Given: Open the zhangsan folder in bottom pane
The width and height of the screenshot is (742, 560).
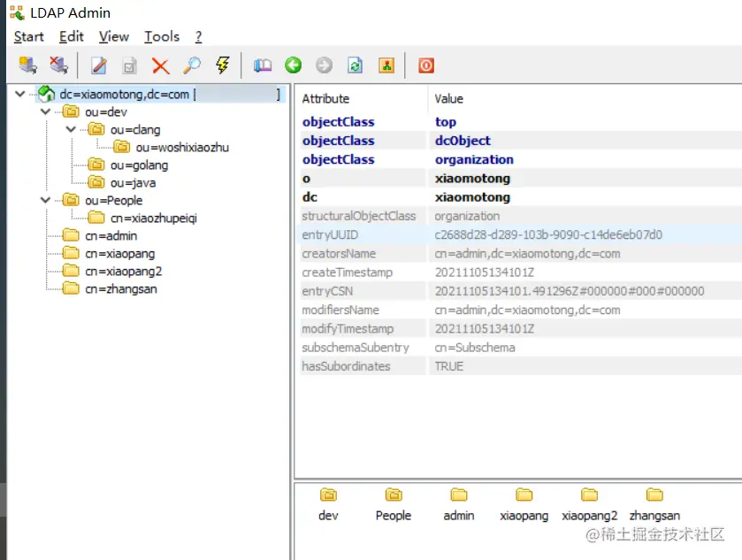Looking at the screenshot, I should click(654, 504).
